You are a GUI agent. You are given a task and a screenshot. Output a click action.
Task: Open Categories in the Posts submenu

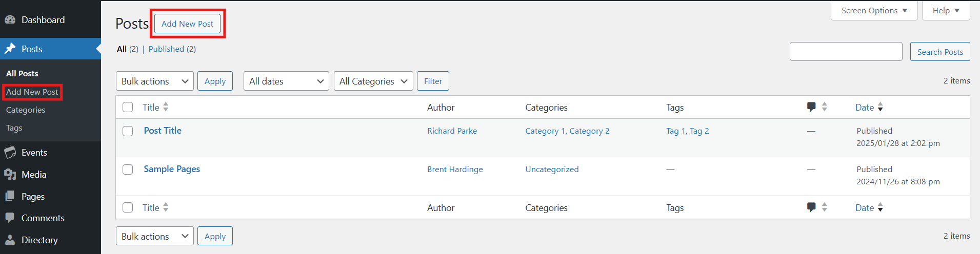tap(26, 110)
